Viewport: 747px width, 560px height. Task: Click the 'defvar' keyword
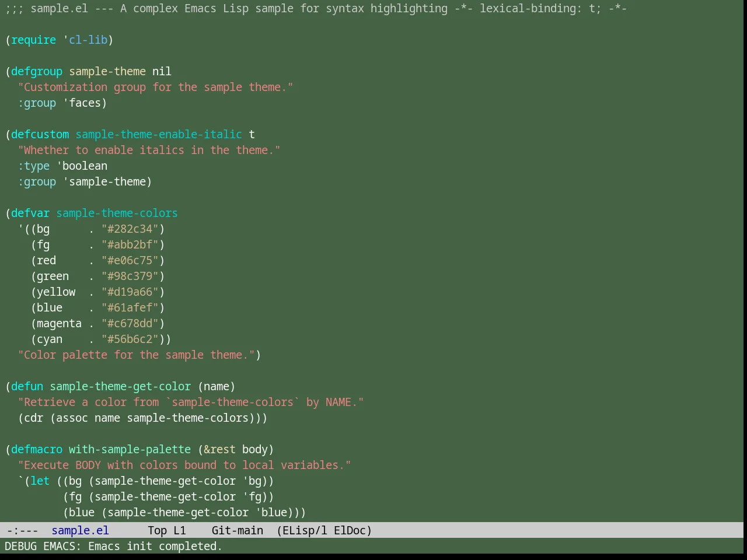coord(30,213)
